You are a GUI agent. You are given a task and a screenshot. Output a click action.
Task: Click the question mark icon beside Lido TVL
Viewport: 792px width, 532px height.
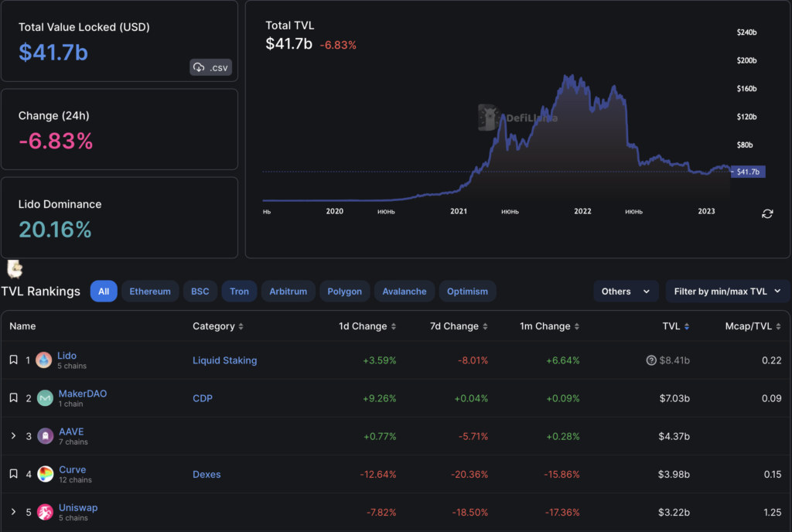pos(650,360)
